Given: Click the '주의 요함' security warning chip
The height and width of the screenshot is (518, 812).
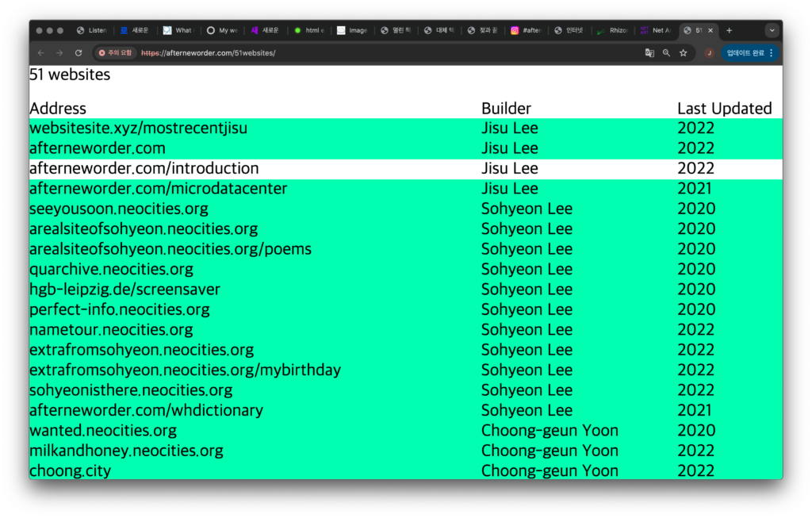Looking at the screenshot, I should 115,53.
